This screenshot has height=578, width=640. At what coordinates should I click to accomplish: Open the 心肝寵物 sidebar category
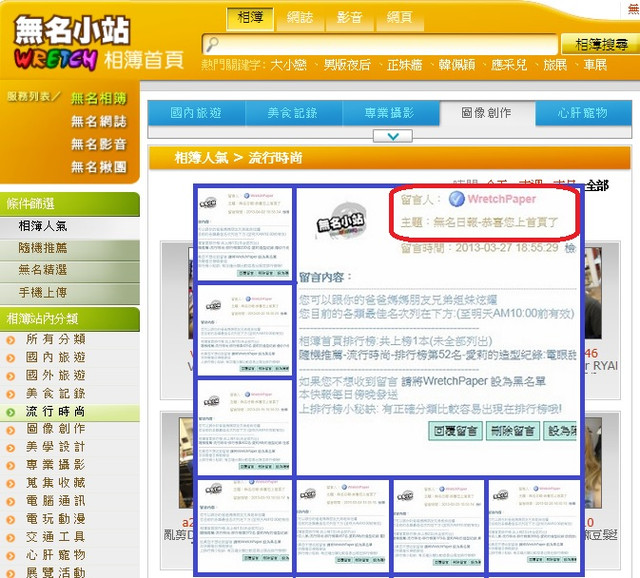(x=56, y=555)
